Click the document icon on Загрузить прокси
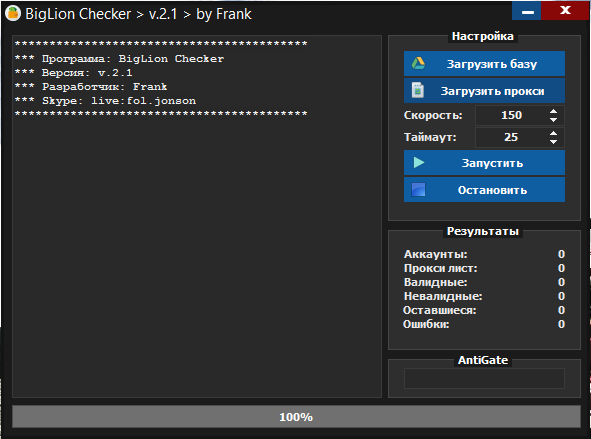This screenshot has width=591, height=439. 418,90
